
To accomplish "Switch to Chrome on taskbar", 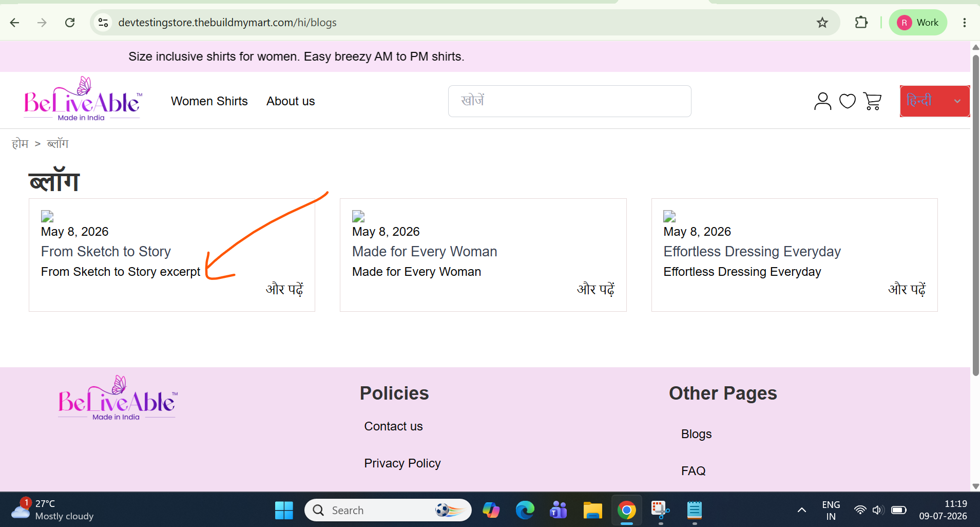I will click(626, 510).
